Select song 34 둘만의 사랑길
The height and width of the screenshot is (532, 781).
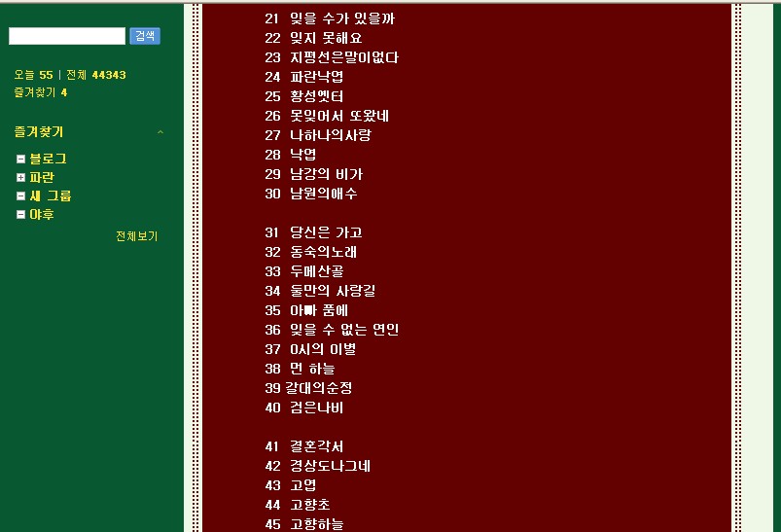click(x=320, y=291)
